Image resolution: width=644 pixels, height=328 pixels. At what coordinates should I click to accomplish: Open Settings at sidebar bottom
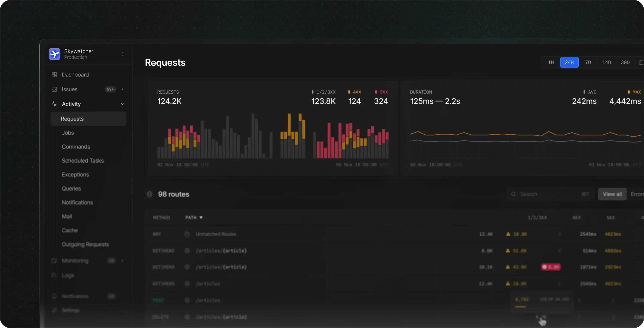tap(70, 310)
